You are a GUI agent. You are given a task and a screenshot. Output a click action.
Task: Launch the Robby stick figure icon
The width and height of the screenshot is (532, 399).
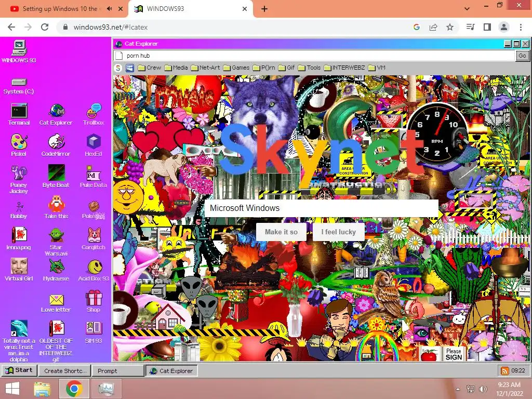point(19,210)
